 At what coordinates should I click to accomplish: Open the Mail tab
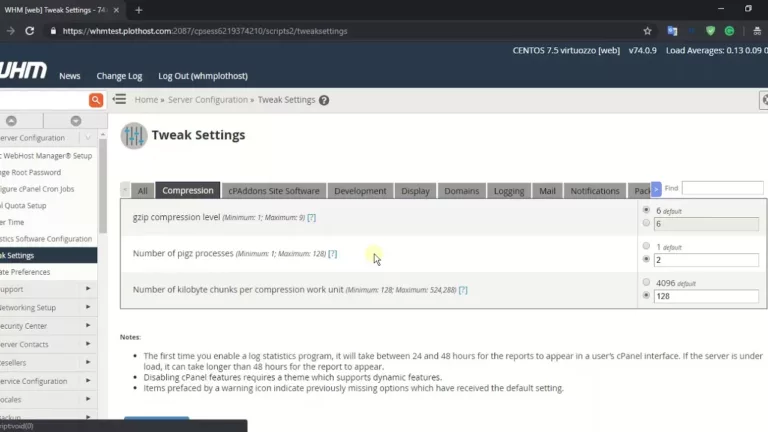pos(547,191)
